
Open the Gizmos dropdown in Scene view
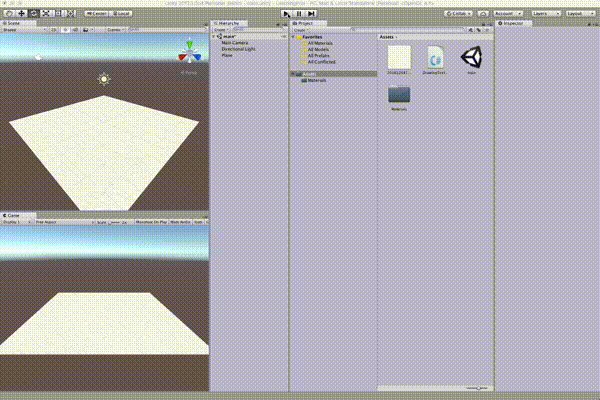point(116,29)
